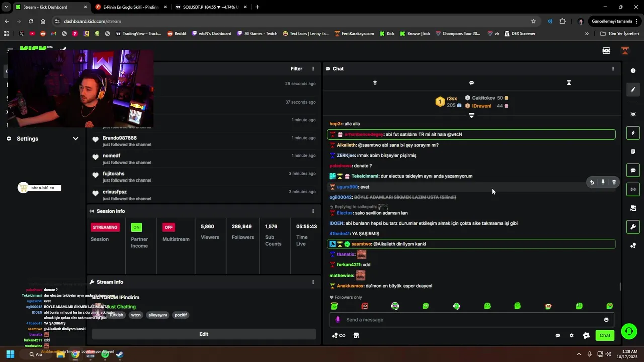Click the speech bubble icon under Chat header
644x362 pixels.
(471, 83)
